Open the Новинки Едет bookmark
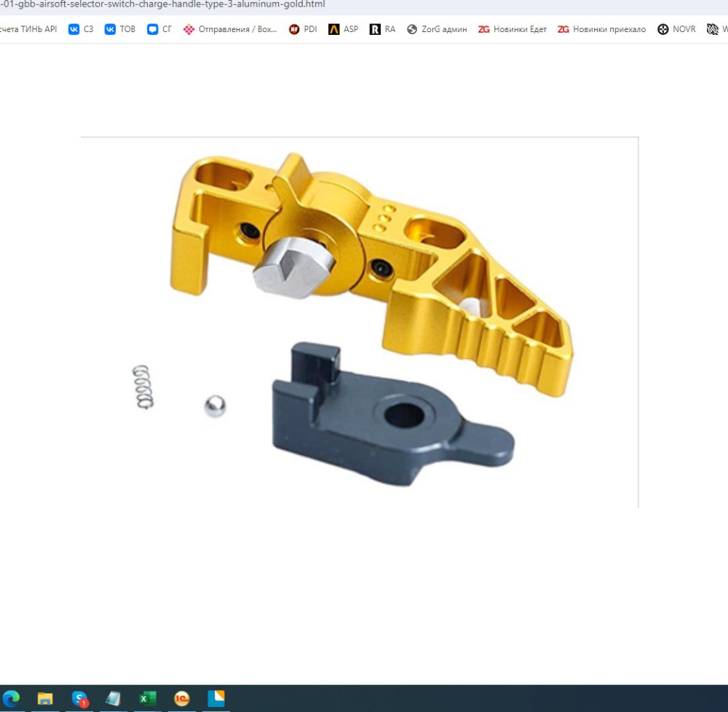Image resolution: width=728 pixels, height=712 pixels. tap(513, 29)
